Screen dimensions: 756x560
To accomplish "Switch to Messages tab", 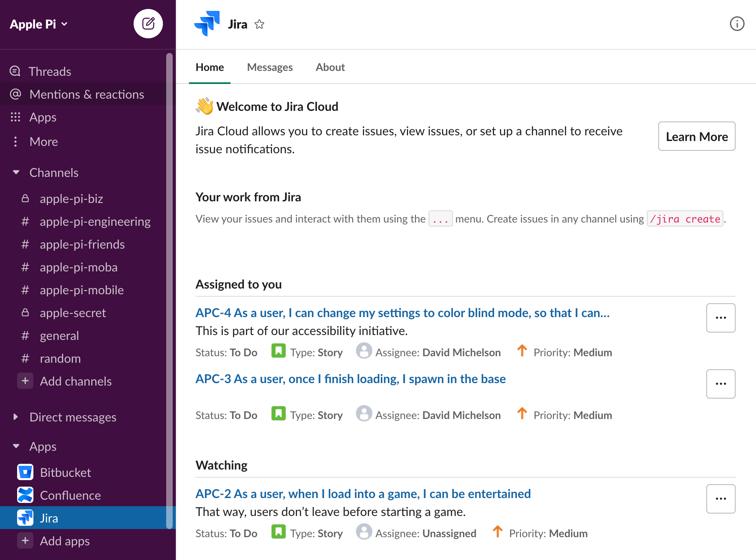I will [270, 67].
